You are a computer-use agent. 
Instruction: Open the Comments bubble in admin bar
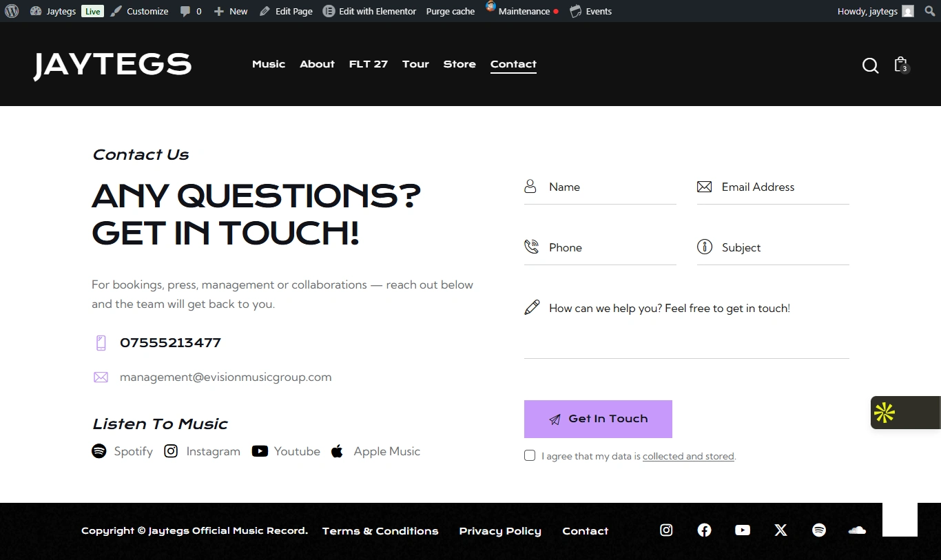tap(191, 11)
